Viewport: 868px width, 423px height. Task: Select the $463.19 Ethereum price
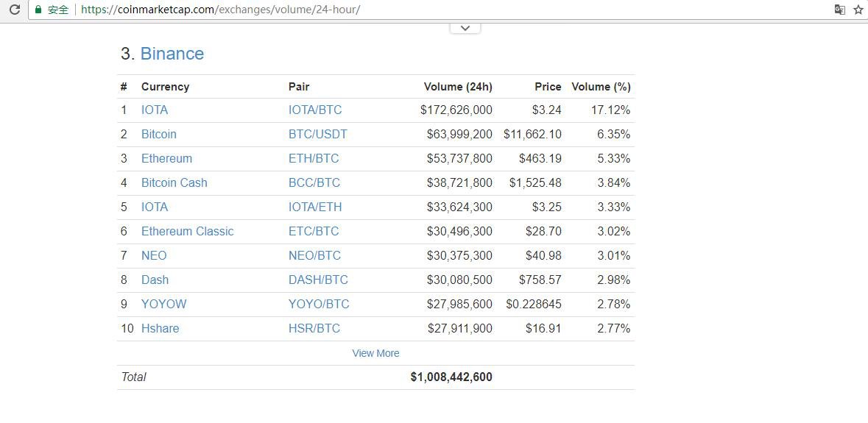tap(540, 159)
